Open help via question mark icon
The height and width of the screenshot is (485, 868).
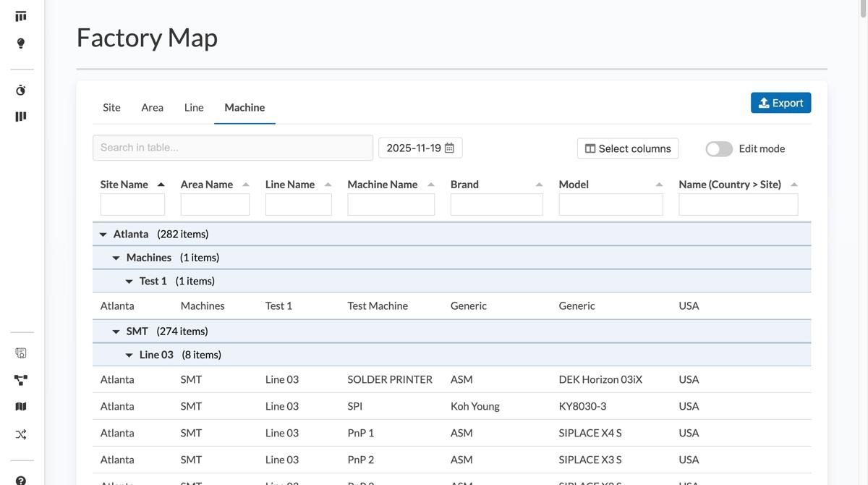[21, 480]
